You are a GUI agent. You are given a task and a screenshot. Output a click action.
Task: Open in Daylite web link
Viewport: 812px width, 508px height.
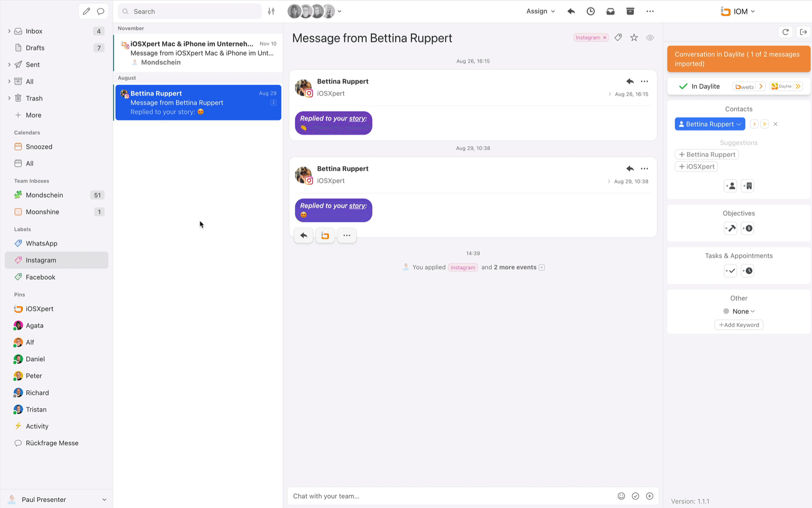pos(749,87)
